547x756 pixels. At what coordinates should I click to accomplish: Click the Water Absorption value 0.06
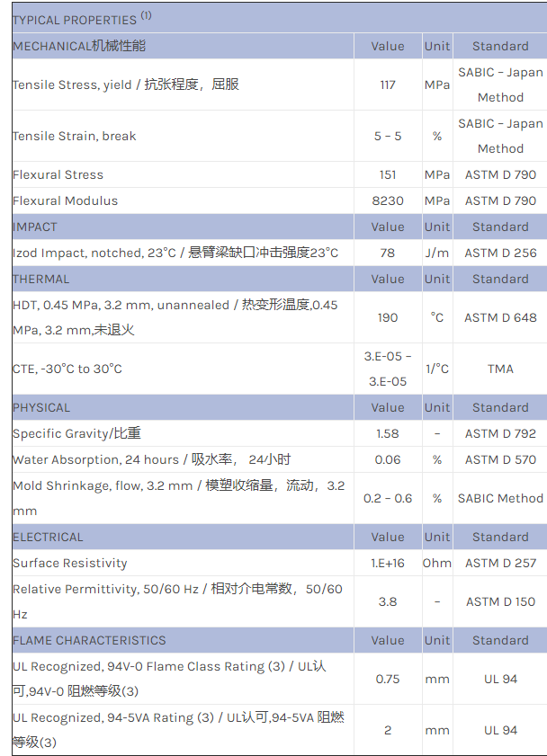pos(388,459)
